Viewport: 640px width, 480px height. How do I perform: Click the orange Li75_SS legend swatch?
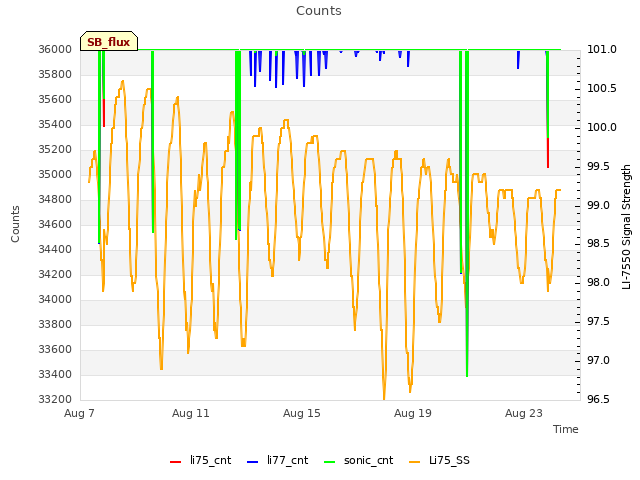coord(414,462)
